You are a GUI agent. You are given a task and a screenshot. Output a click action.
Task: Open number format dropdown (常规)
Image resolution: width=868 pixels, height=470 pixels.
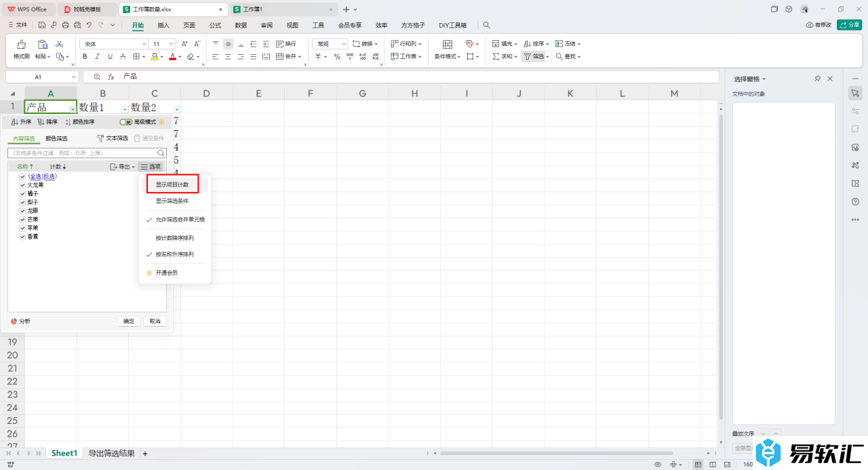tap(344, 43)
